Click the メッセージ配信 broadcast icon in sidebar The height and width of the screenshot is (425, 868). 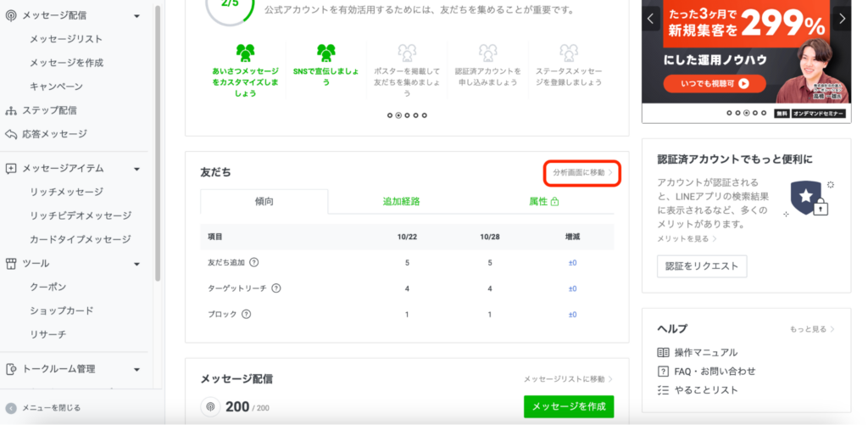click(11, 15)
